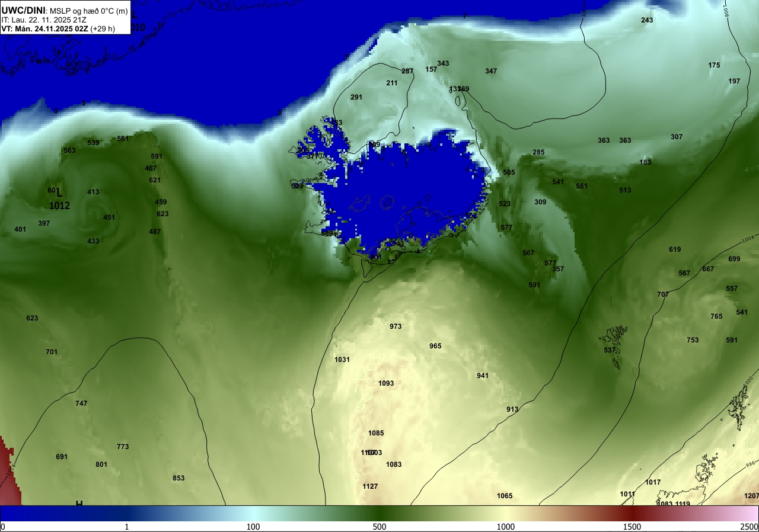
Task: Click the freezing height value 291
Action: click(356, 97)
